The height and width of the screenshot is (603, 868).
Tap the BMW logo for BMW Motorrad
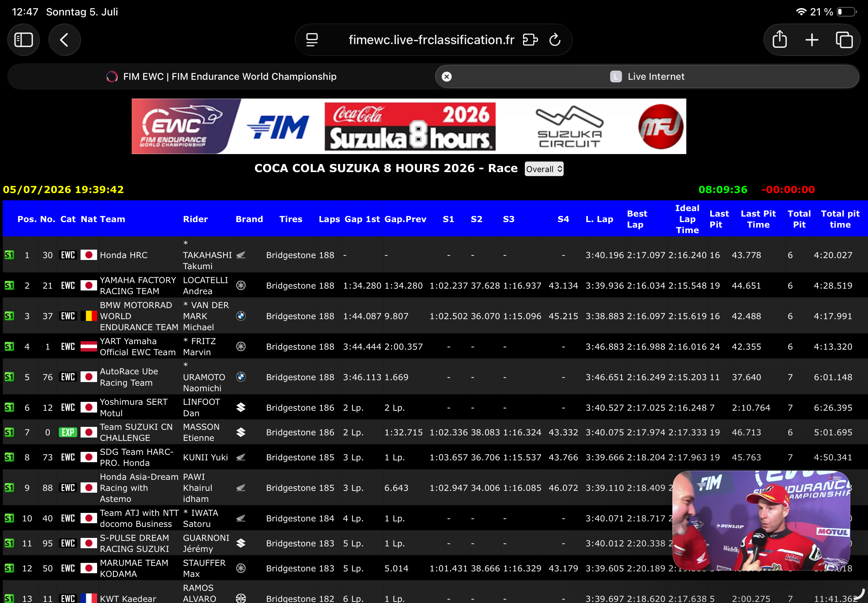241,316
